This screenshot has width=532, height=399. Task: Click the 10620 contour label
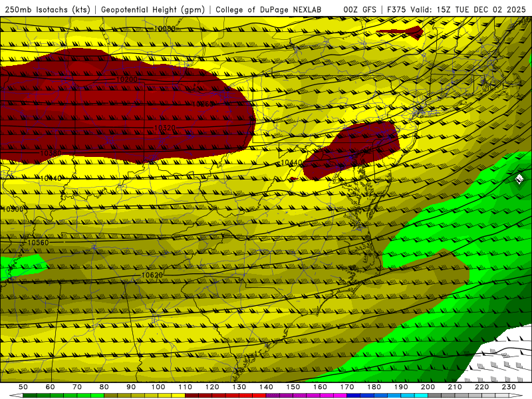pos(152,275)
